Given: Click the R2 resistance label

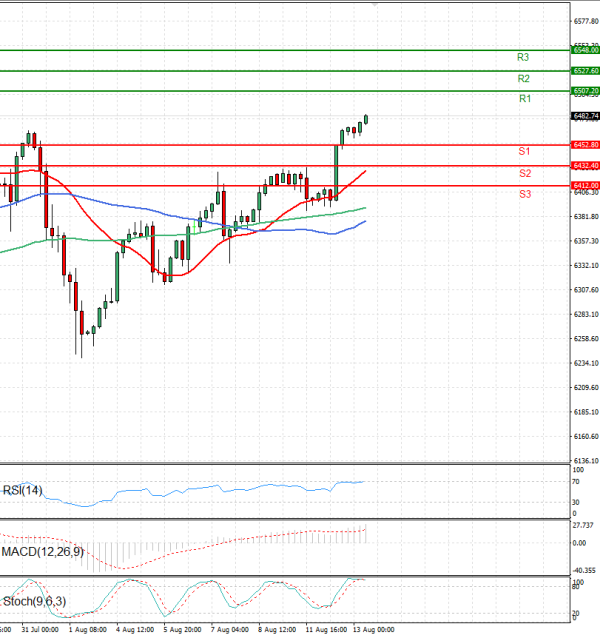Looking at the screenshot, I should [524, 79].
